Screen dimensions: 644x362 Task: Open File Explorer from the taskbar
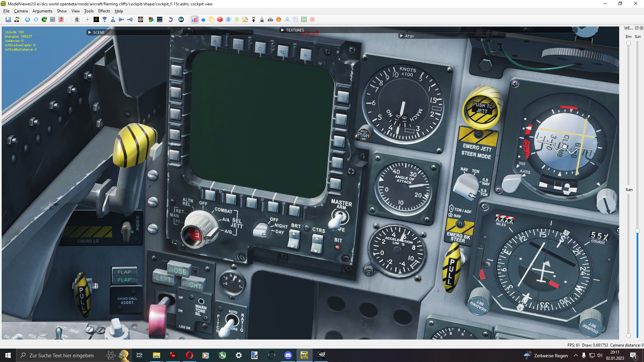157,355
